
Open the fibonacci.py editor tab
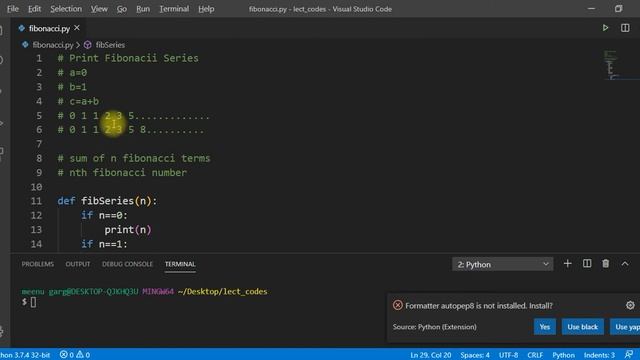(49, 28)
